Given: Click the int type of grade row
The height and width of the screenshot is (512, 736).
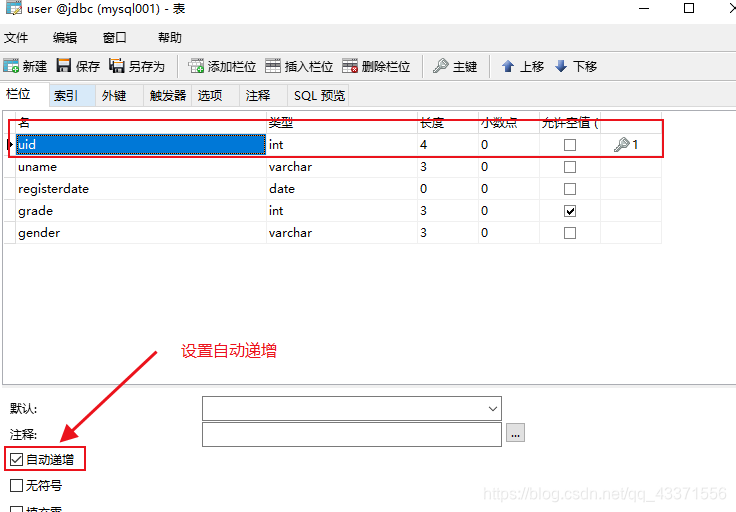Looking at the screenshot, I should 276,211.
